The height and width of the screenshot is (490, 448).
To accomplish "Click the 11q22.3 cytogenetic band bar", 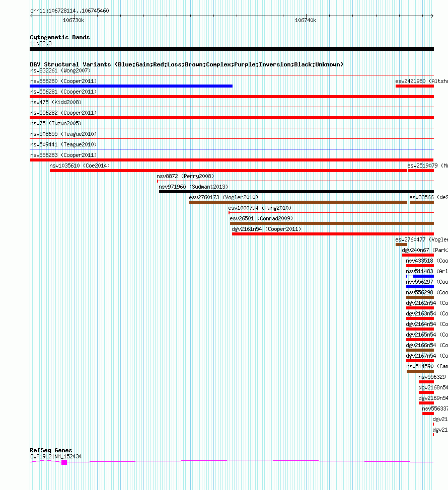I will point(232,49).
